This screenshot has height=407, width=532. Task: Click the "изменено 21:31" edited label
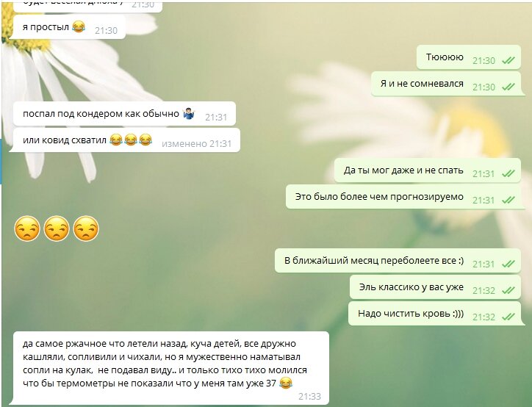(x=196, y=144)
